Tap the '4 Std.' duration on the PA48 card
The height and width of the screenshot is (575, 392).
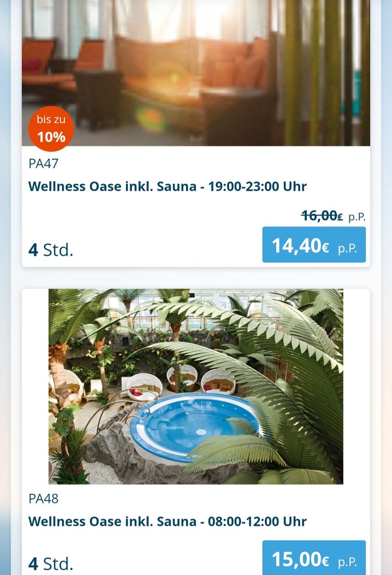(51, 563)
